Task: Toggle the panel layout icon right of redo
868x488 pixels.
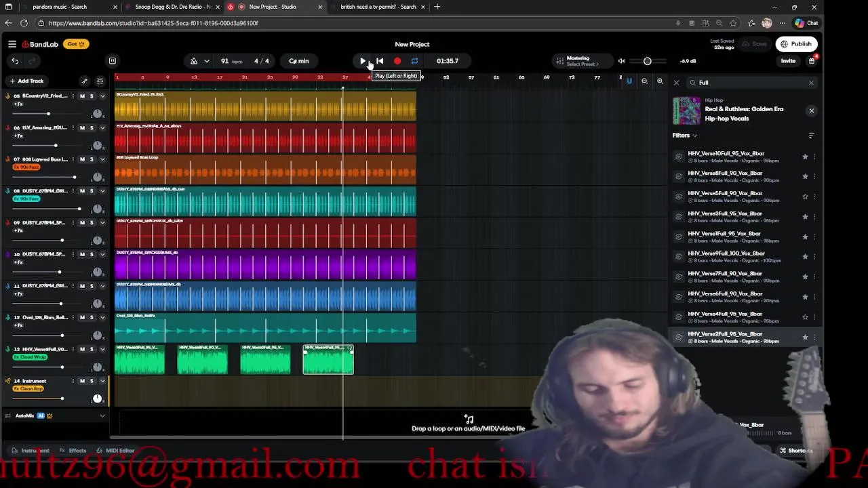Action: [x=113, y=61]
